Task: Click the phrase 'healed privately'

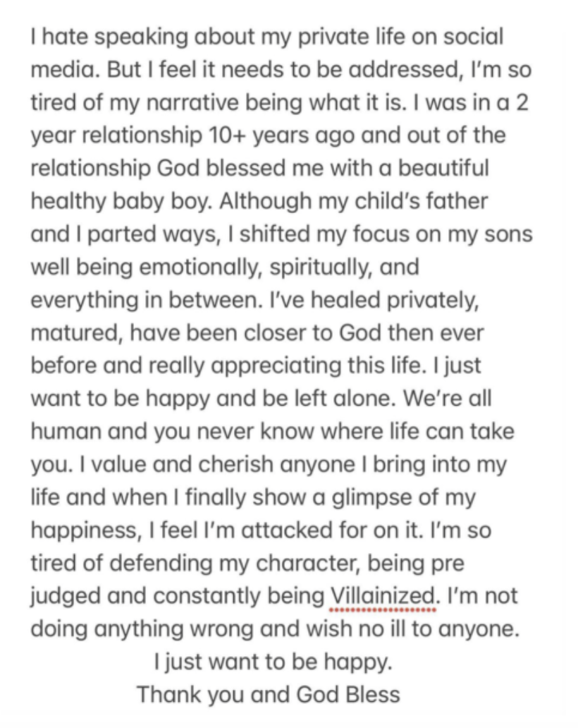Action: pos(394,301)
